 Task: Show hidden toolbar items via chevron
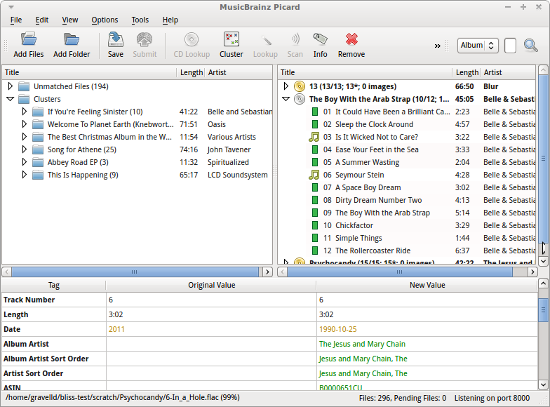(x=437, y=46)
